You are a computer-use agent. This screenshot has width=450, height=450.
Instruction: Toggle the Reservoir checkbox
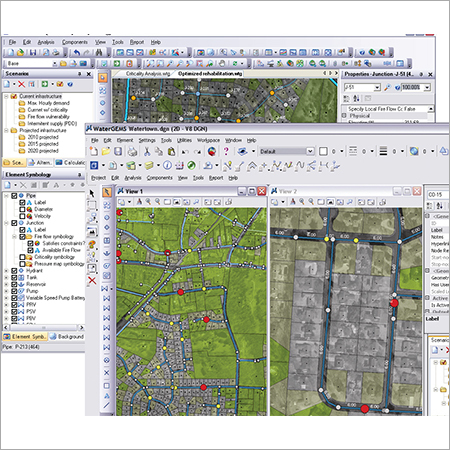14,284
